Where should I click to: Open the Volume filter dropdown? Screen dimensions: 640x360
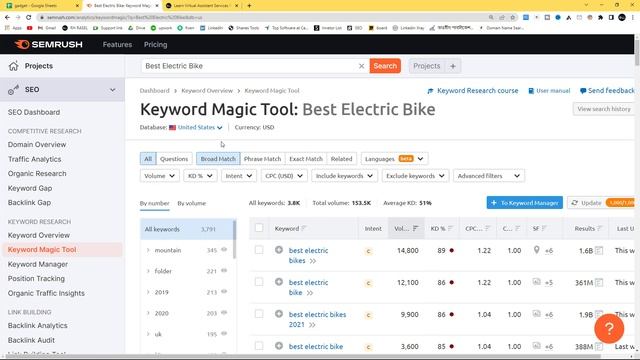(159, 176)
